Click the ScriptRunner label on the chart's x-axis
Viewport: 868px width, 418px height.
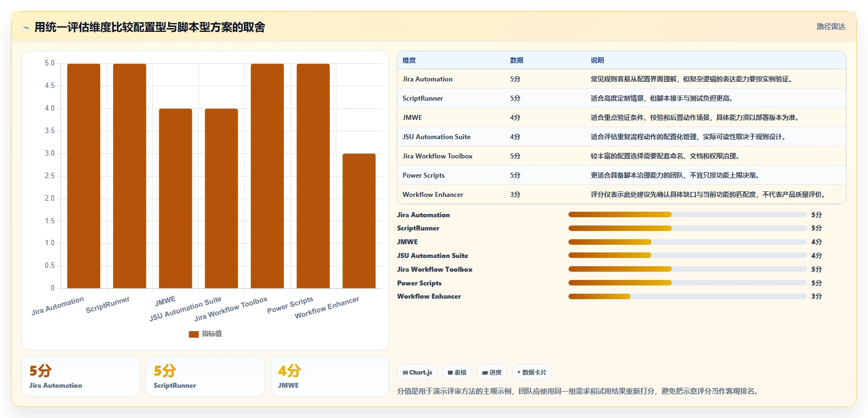point(108,305)
